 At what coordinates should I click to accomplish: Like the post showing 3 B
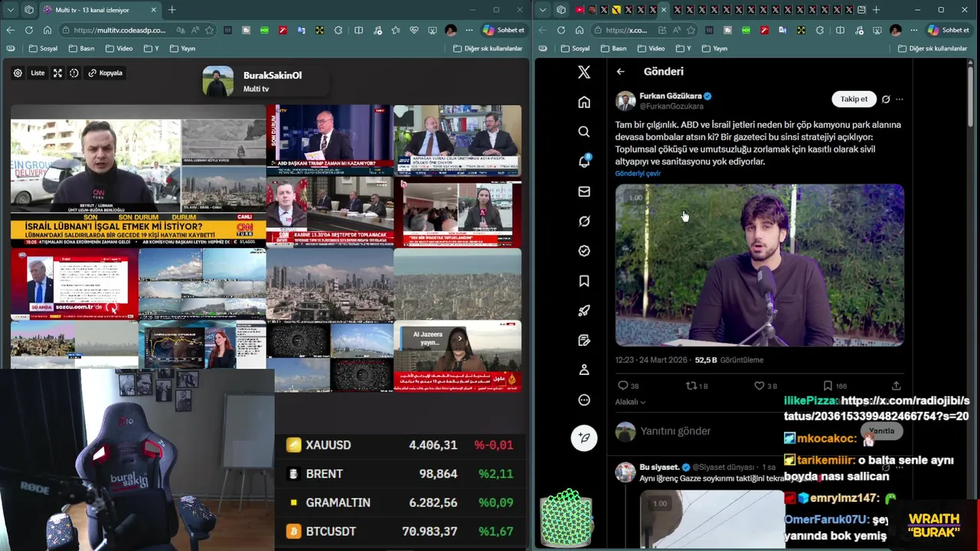pyautogui.click(x=766, y=386)
